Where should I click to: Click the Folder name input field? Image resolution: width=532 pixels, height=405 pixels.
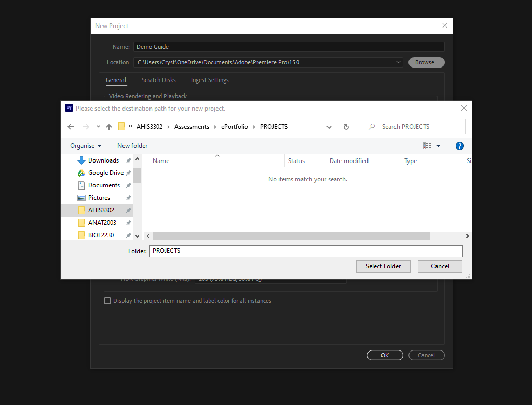click(x=306, y=251)
